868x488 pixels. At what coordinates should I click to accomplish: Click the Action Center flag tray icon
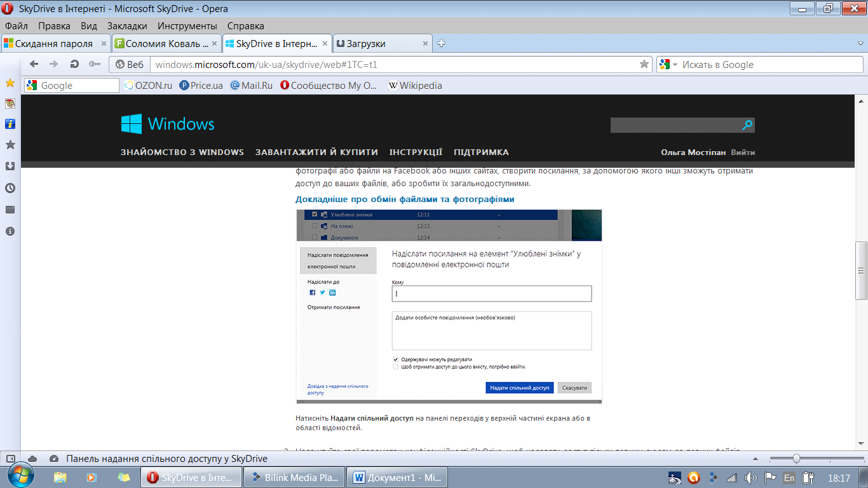click(x=770, y=478)
